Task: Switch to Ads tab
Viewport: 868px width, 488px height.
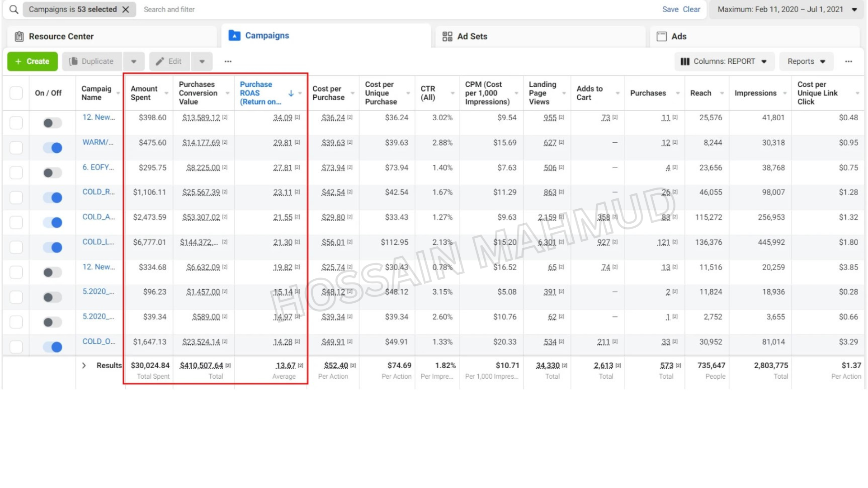Action: [755, 37]
